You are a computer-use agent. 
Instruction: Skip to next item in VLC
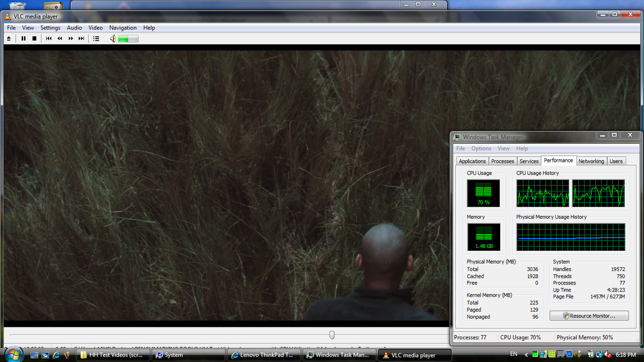coord(82,39)
